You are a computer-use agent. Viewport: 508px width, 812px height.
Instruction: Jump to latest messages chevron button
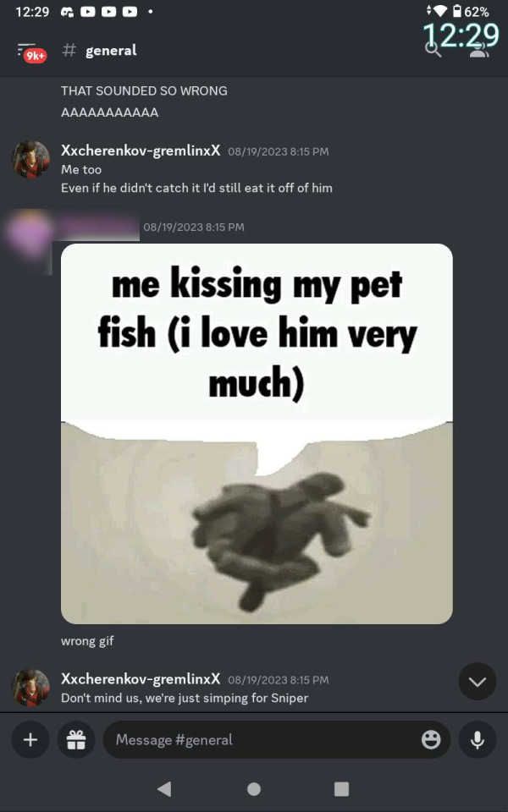pos(478,681)
